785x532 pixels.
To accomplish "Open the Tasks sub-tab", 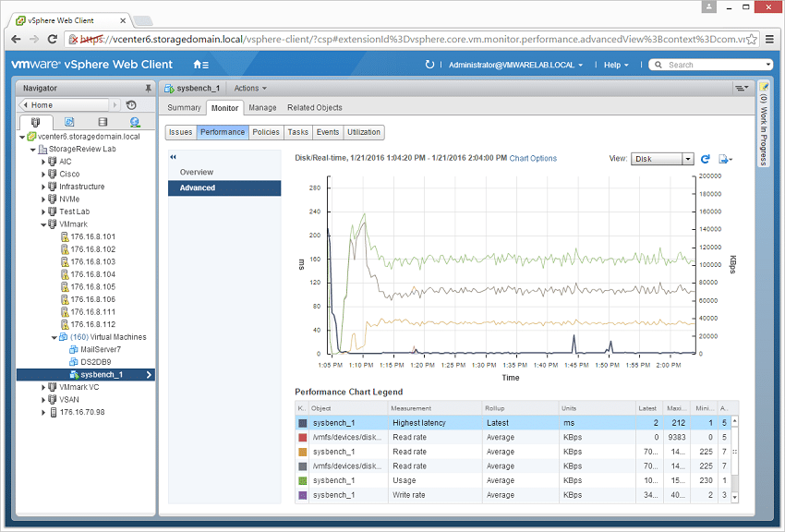I will click(x=298, y=132).
